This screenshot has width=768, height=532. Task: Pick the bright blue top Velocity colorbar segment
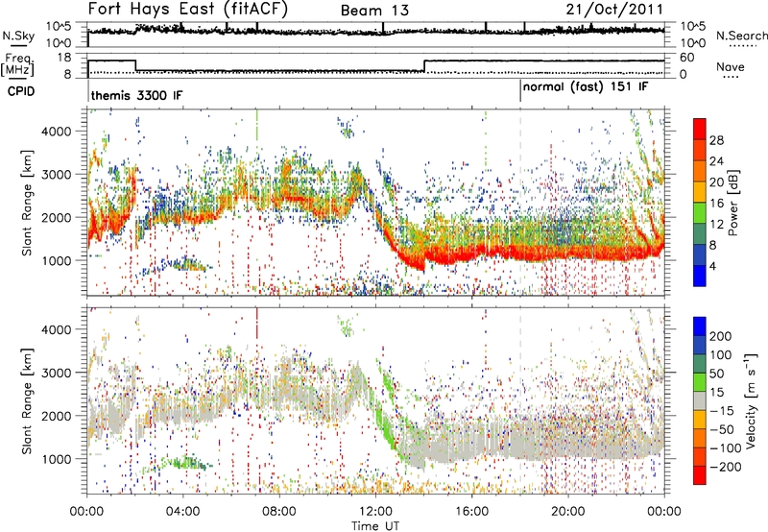700,326
